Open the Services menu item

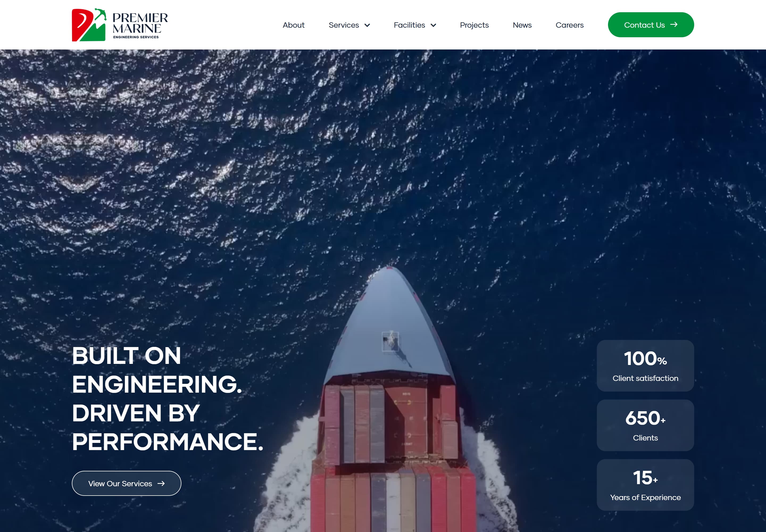click(344, 25)
